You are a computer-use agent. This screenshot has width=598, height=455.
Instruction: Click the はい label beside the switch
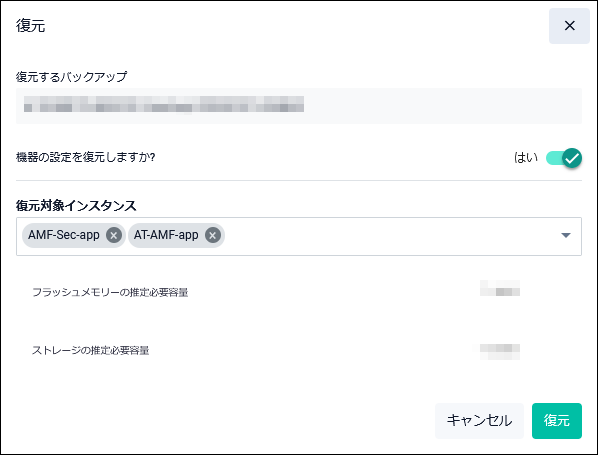(x=526, y=158)
